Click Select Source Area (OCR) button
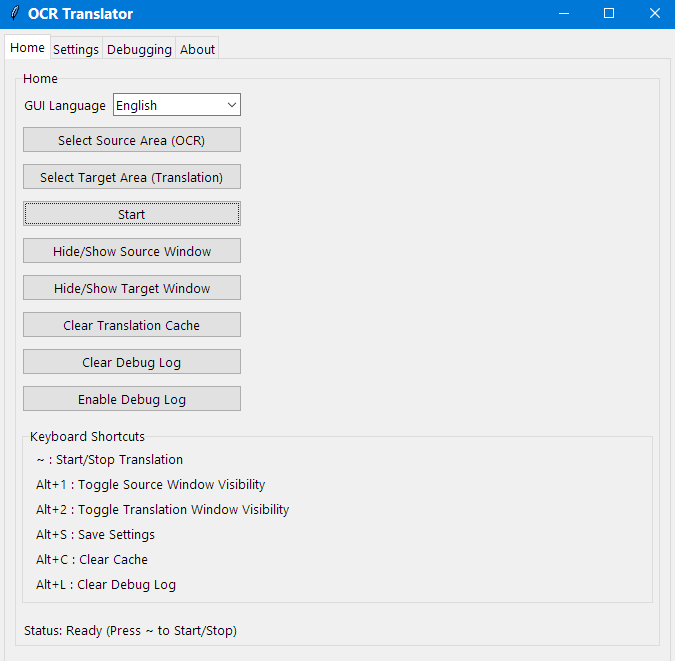 click(x=132, y=140)
